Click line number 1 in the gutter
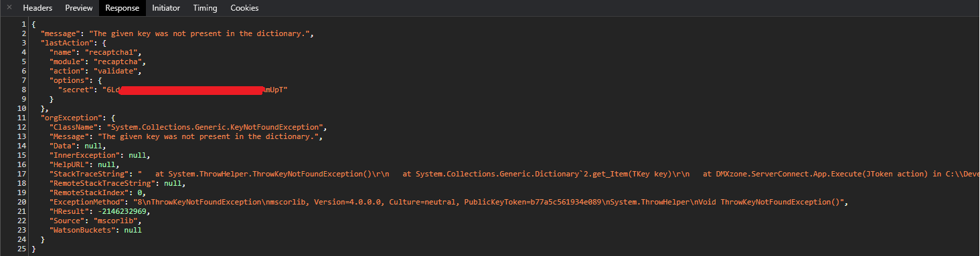The height and width of the screenshot is (256, 980). pyautogui.click(x=23, y=24)
